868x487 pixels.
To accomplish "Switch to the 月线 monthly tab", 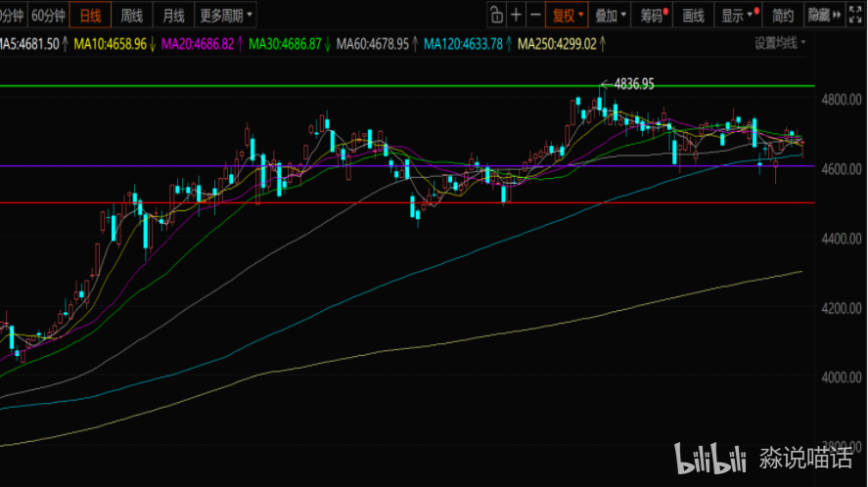I will [173, 16].
